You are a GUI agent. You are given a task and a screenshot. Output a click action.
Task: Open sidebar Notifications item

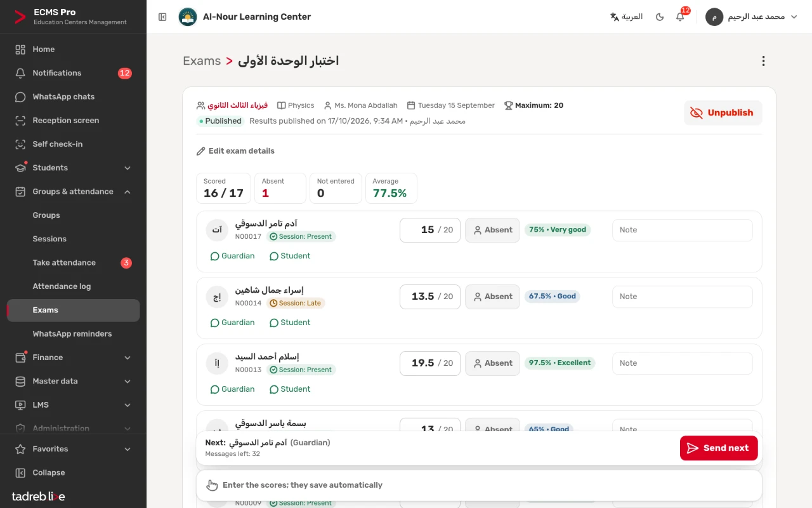[73, 73]
